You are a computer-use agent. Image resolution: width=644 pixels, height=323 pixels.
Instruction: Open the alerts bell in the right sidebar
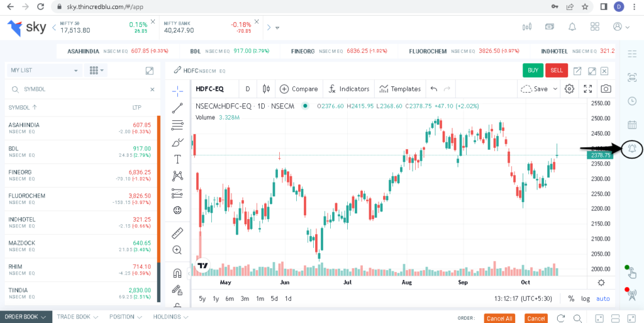coord(632,149)
